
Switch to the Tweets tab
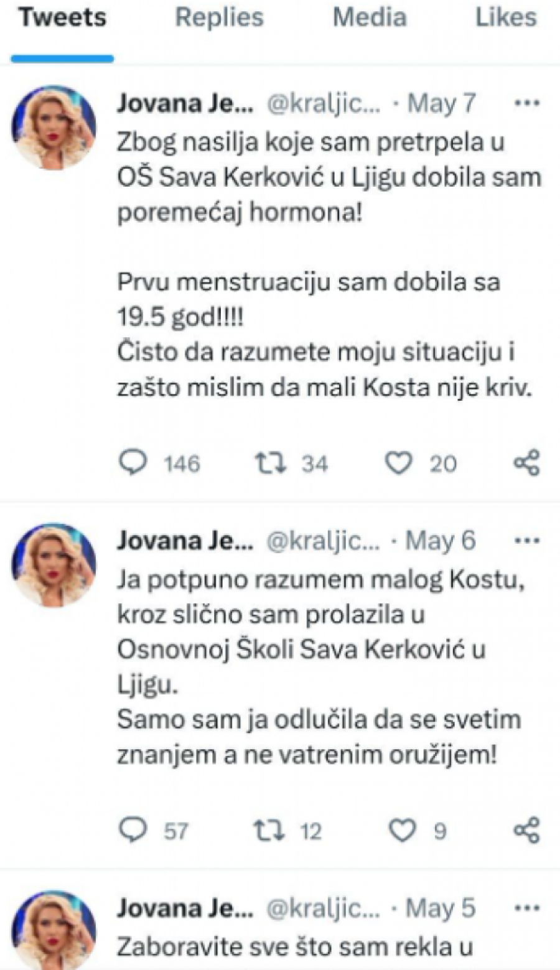pyautogui.click(x=62, y=17)
